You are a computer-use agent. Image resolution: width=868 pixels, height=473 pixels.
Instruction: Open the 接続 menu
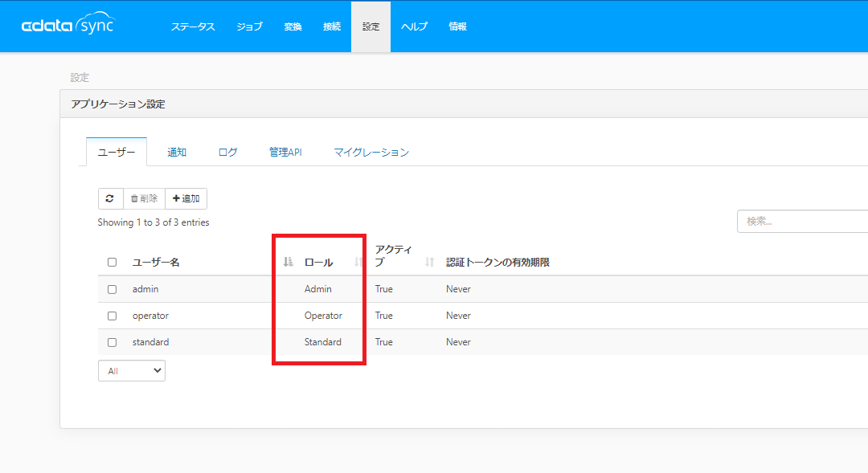click(331, 27)
